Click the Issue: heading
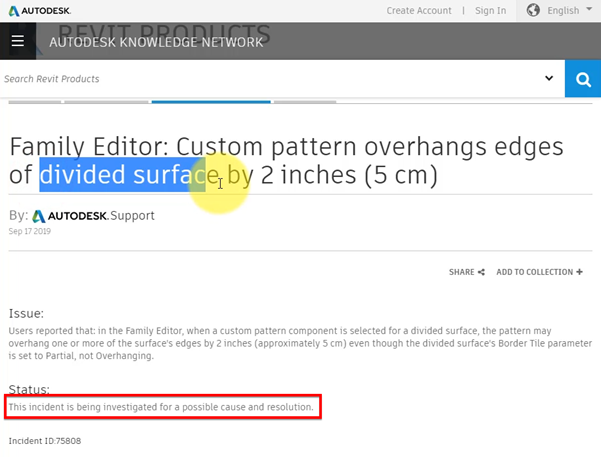This screenshot has width=601, height=457. [26, 314]
